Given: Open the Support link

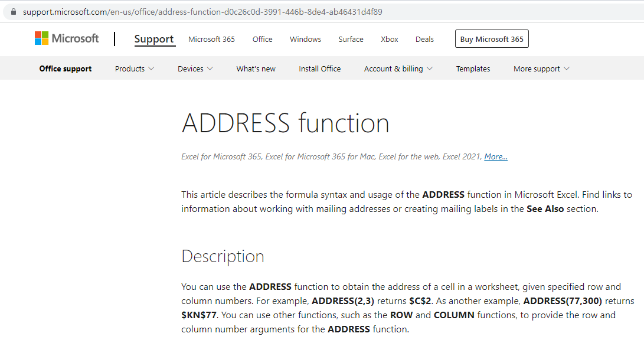Looking at the screenshot, I should point(154,39).
